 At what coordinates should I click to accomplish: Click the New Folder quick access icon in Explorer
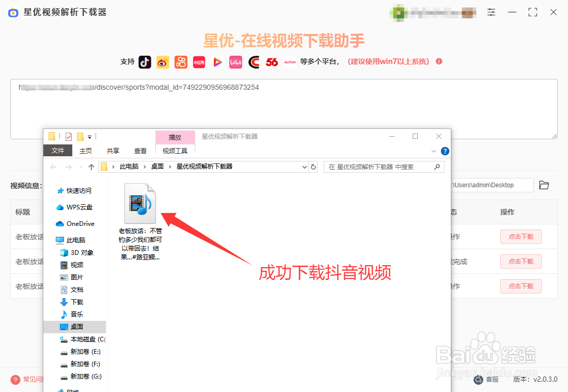click(x=80, y=137)
